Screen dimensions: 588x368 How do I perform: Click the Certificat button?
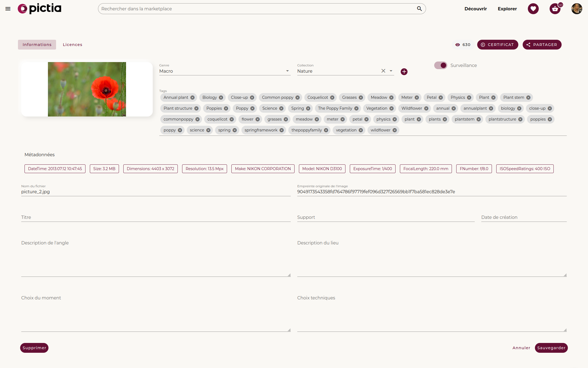pyautogui.click(x=497, y=45)
